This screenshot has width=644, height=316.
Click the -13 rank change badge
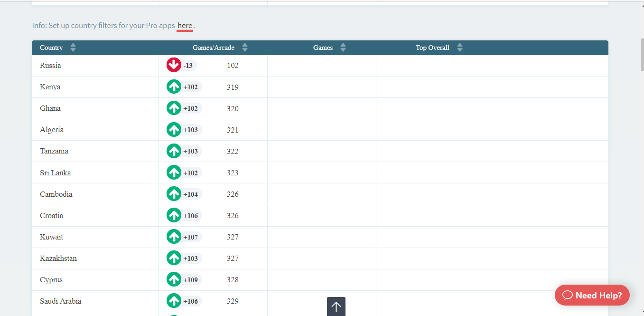coord(188,66)
